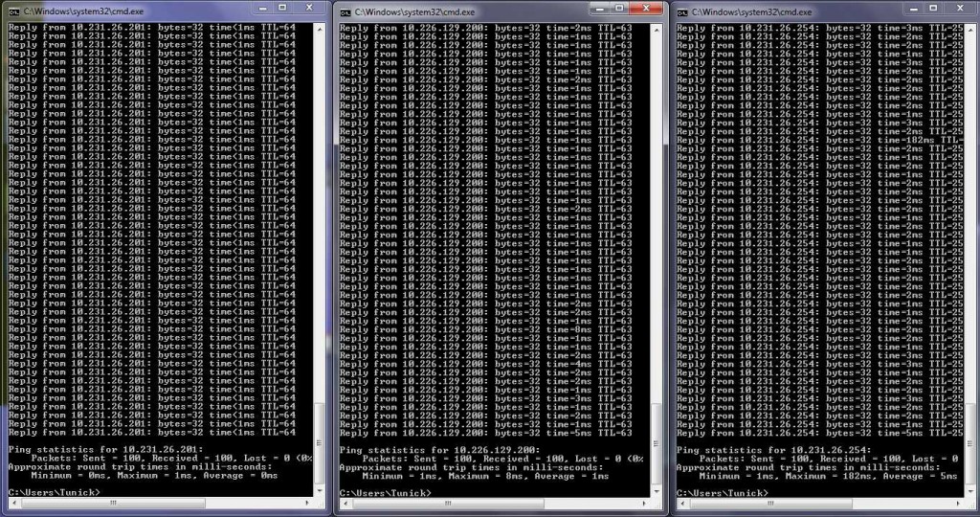Click scroll-right arrow in 10.226.129.200 window
The height and width of the screenshot is (517, 980).
click(x=645, y=504)
